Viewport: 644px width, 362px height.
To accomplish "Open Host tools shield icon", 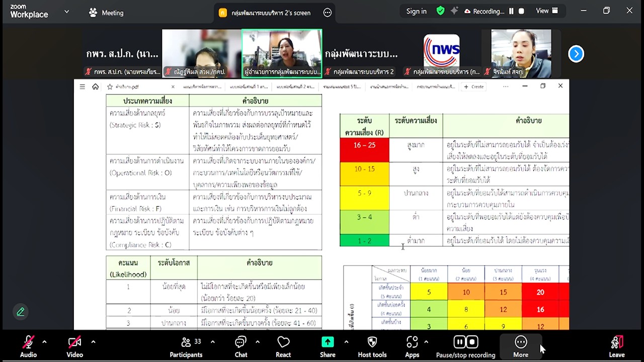I will (x=372, y=346).
